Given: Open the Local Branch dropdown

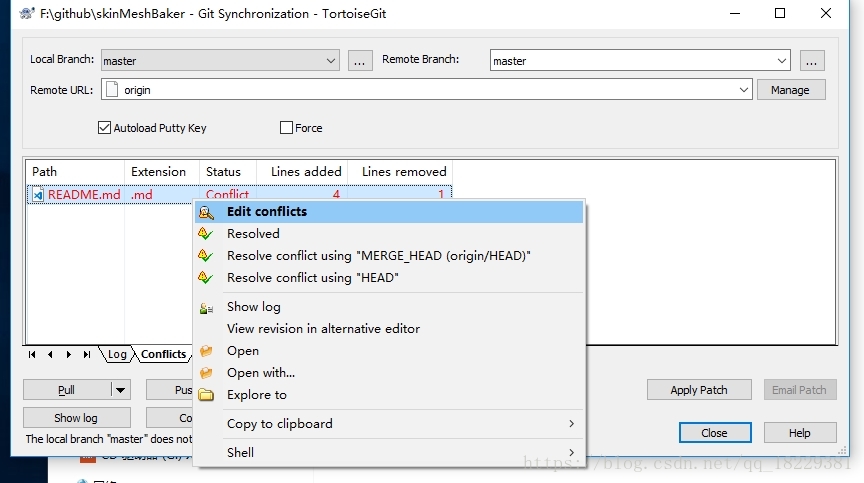Looking at the screenshot, I should (331, 61).
